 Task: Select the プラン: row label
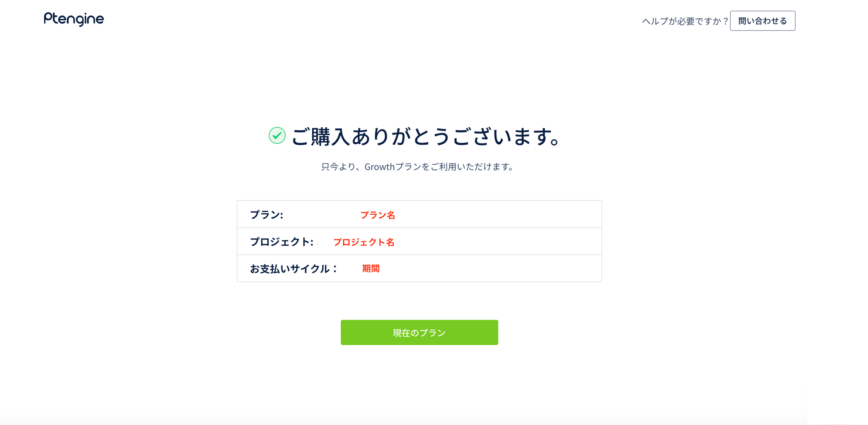pyautogui.click(x=266, y=215)
